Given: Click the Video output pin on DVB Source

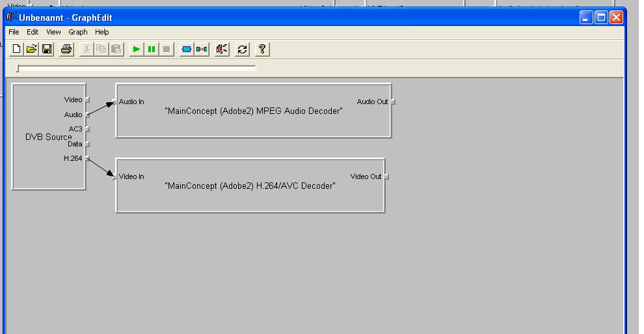Looking at the screenshot, I should pos(87,100).
